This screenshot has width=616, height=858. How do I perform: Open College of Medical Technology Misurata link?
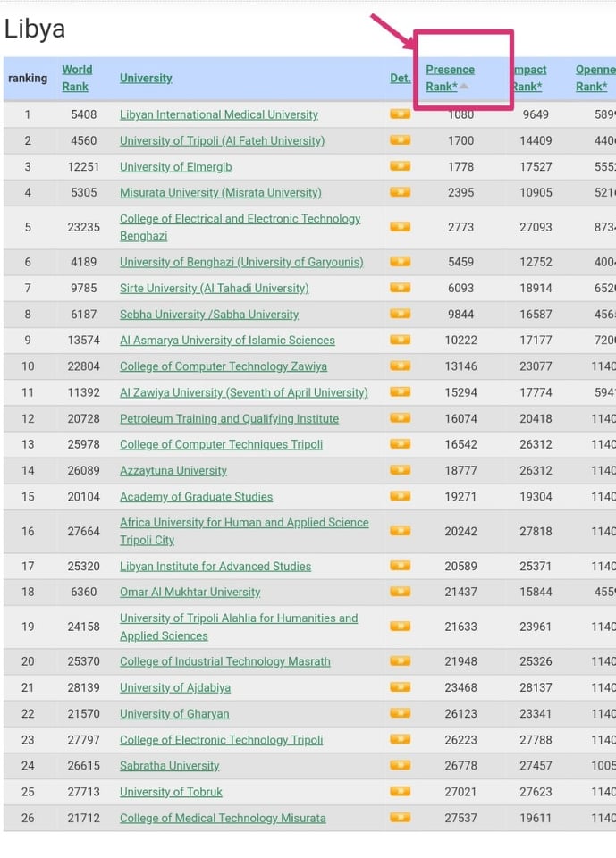pyautogui.click(x=223, y=818)
